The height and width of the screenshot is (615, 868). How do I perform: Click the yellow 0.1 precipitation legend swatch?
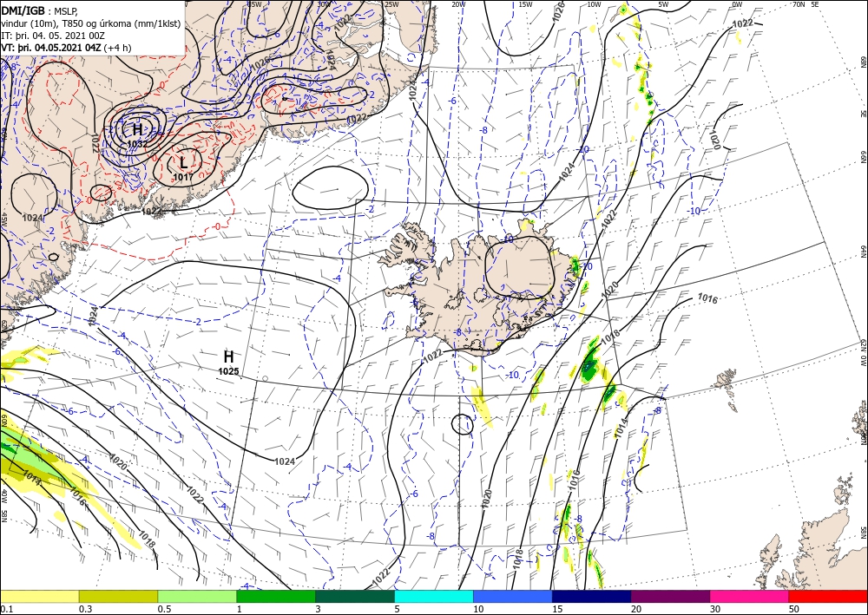pyautogui.click(x=39, y=596)
